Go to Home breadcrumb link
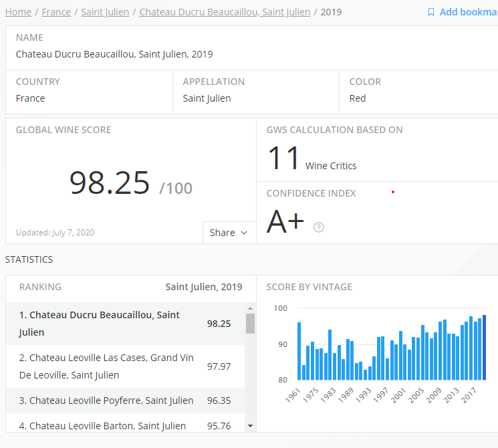 (18, 12)
